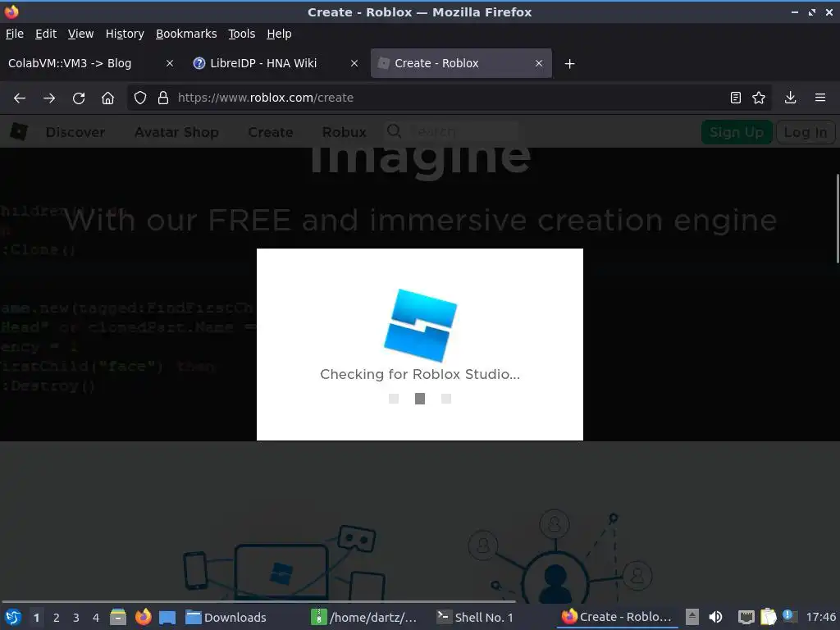Click the green Sign Up button
This screenshot has width=840, height=630.
[736, 132]
